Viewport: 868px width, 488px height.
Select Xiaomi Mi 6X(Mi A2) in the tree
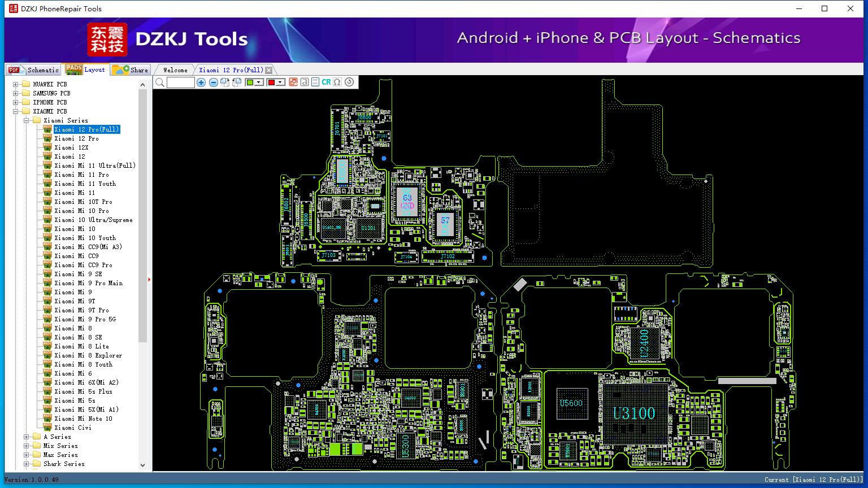pyautogui.click(x=86, y=382)
